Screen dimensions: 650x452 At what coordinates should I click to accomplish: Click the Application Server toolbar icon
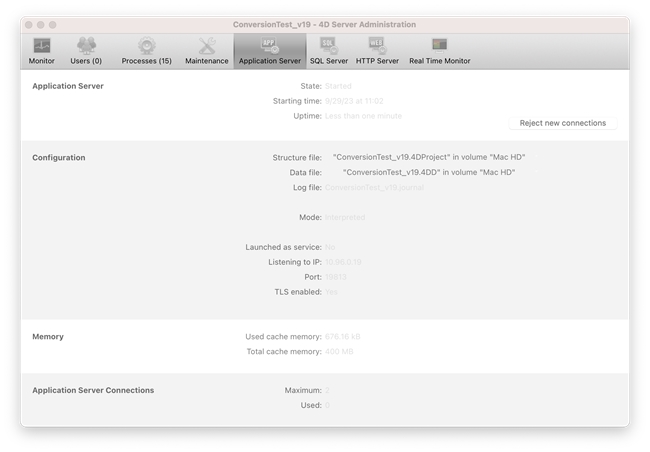click(269, 46)
